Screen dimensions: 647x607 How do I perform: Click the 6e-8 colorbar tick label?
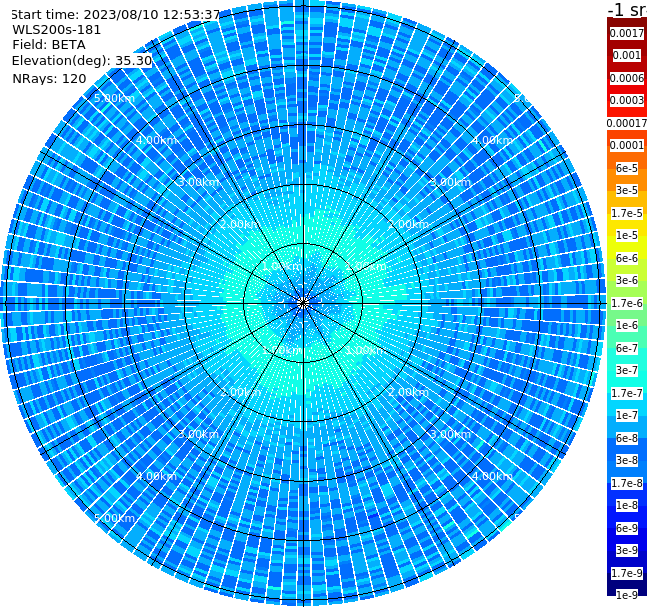point(627,438)
